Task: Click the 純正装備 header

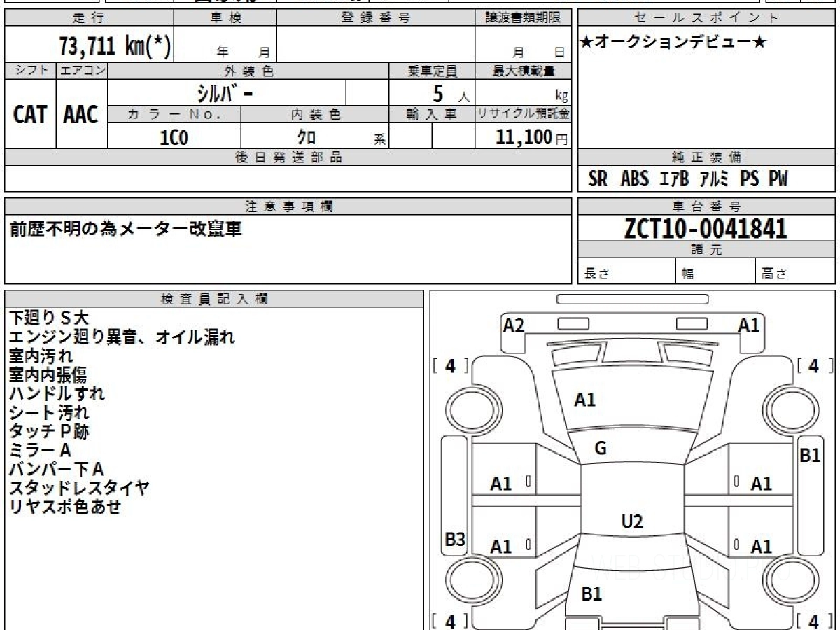Action: coord(706,157)
